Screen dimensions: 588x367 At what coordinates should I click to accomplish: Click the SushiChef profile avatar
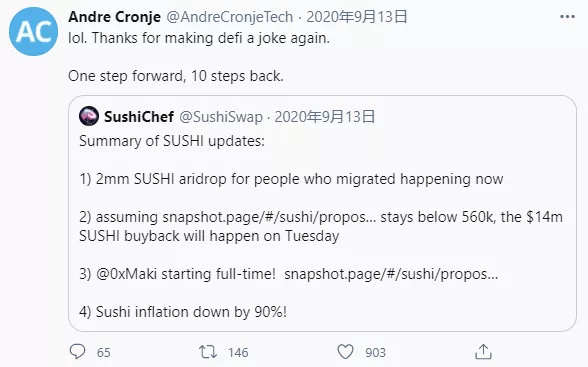(89, 116)
